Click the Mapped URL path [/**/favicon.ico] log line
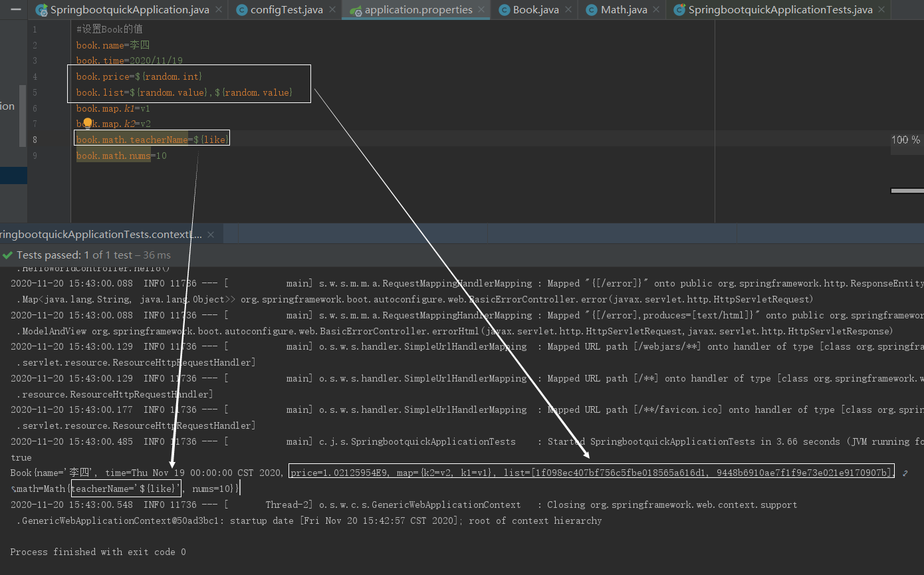The height and width of the screenshot is (575, 924). (x=467, y=409)
